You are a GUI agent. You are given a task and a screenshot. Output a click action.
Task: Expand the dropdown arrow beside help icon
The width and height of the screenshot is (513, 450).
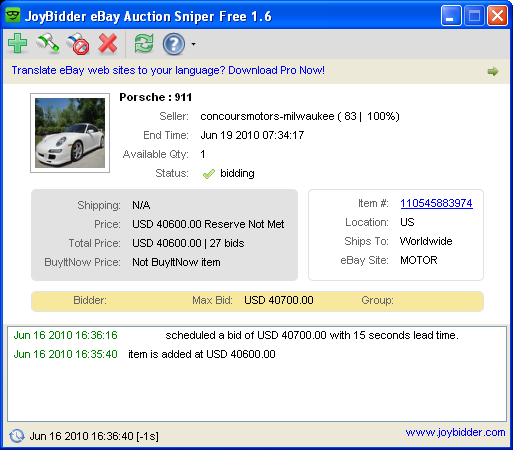pos(193,44)
